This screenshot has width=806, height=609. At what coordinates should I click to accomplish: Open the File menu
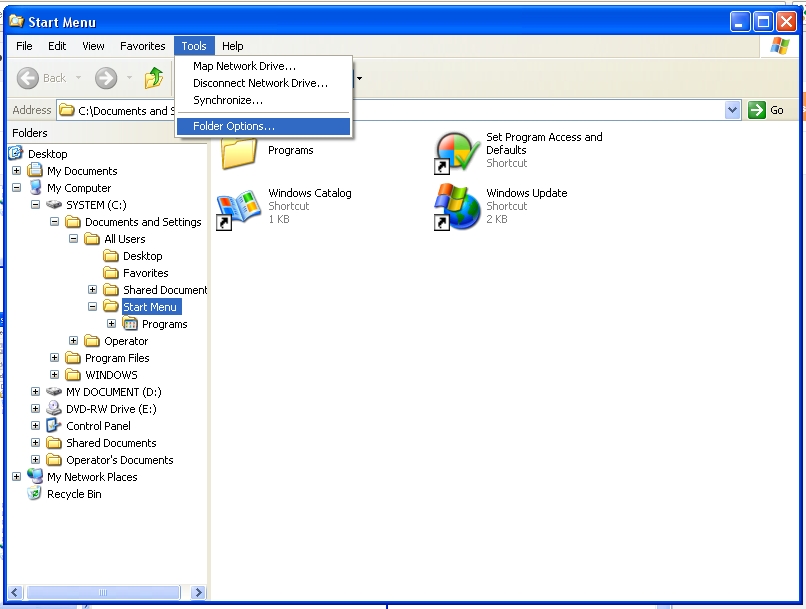24,46
